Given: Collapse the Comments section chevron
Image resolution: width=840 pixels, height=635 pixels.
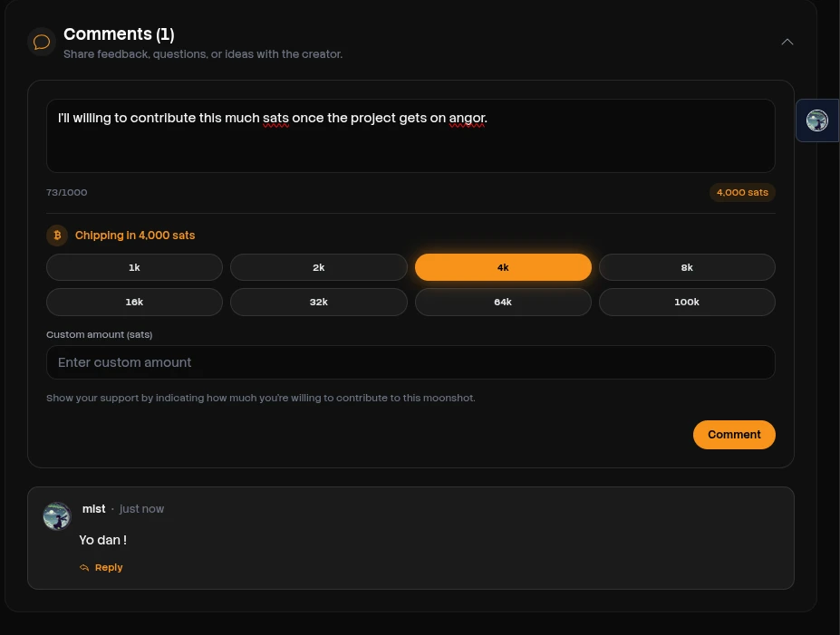Looking at the screenshot, I should pos(787,42).
